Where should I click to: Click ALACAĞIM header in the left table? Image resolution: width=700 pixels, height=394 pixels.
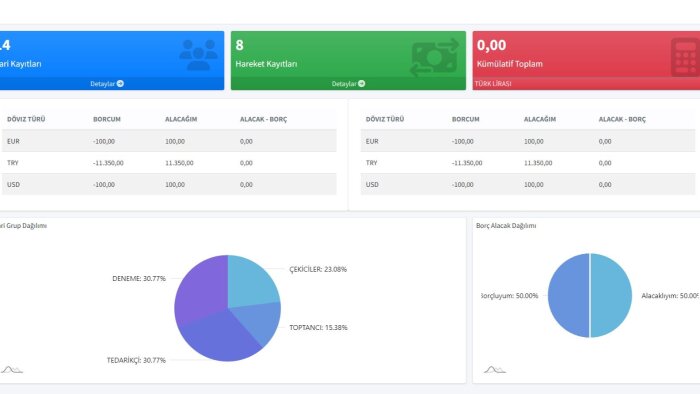181,119
